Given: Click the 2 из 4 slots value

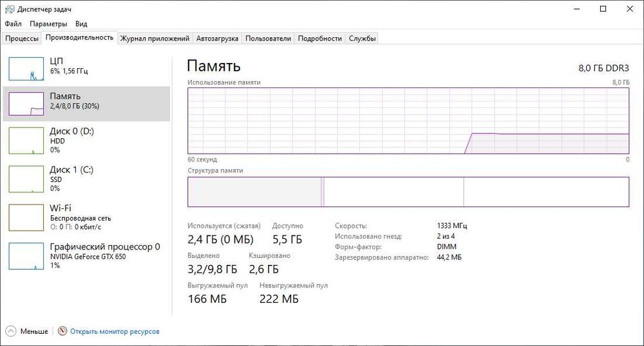Looking at the screenshot, I should [x=446, y=236].
